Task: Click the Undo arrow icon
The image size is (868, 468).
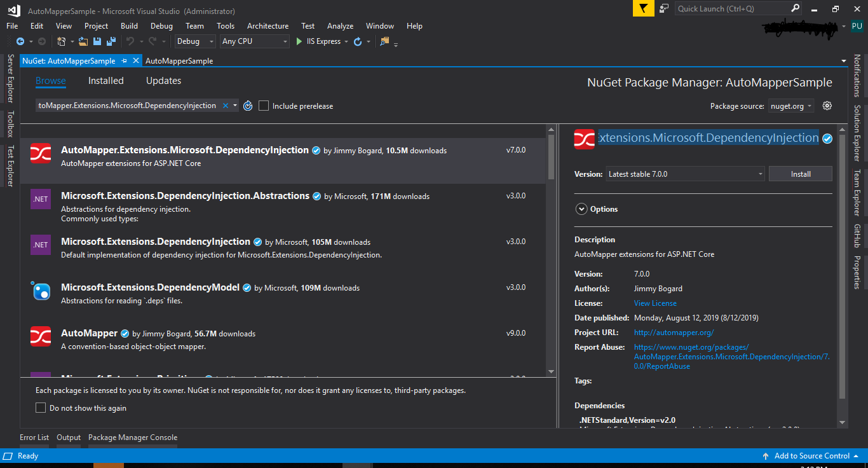Action: coord(130,41)
